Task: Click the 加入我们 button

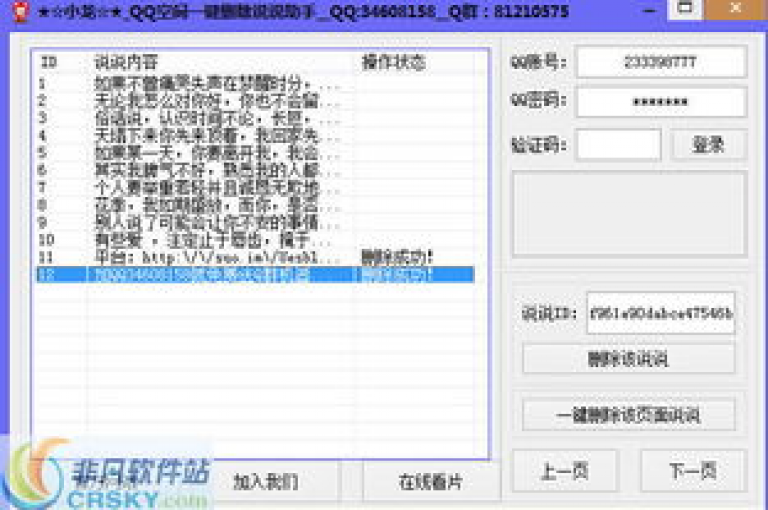Action: 265,482
